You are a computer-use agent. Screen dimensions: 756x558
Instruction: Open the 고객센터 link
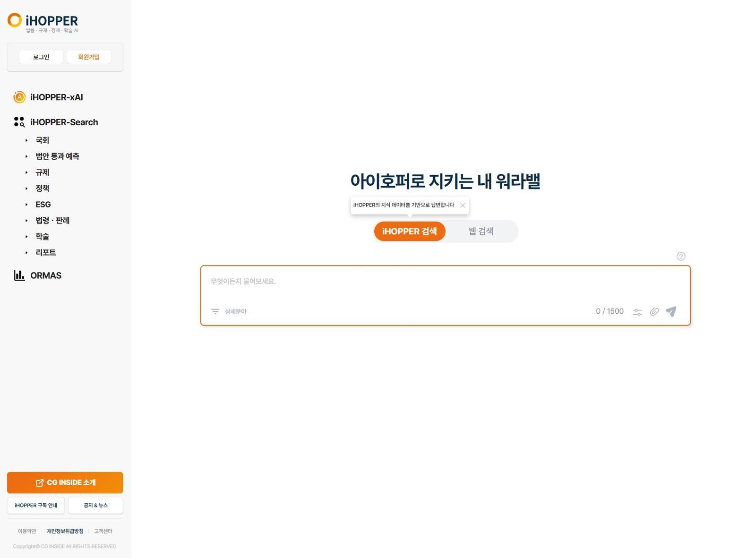103,532
